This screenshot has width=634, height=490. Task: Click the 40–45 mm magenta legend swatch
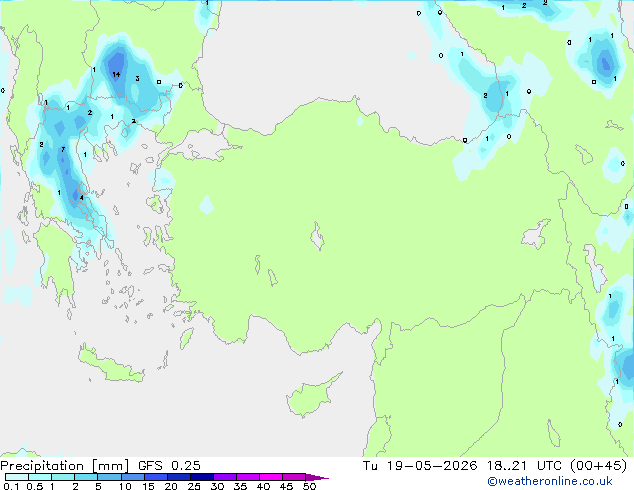271,477
